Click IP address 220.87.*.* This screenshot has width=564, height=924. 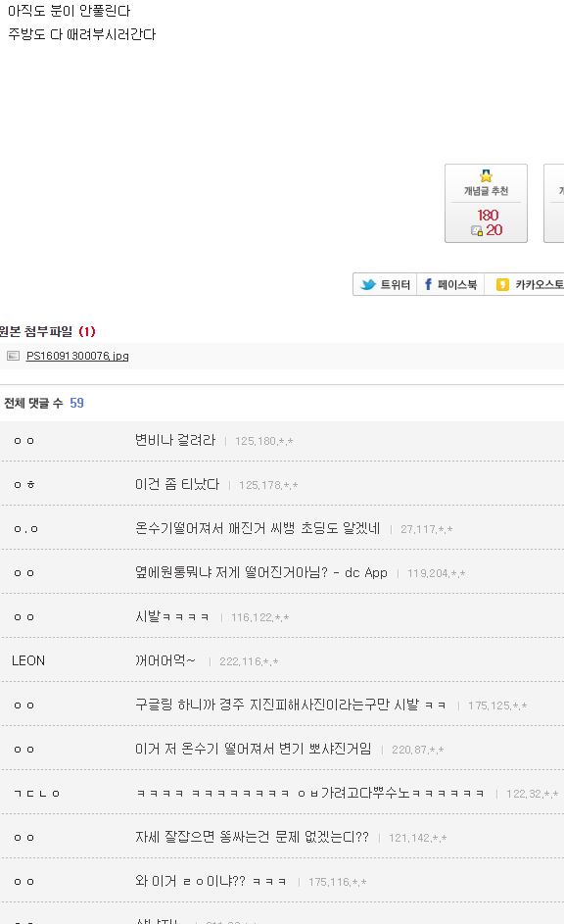(418, 750)
